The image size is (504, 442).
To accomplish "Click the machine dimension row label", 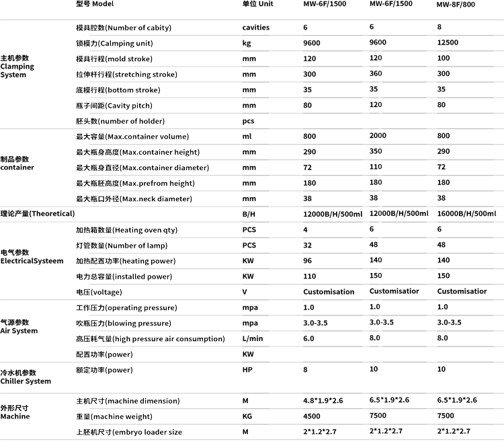I will [x=128, y=401].
